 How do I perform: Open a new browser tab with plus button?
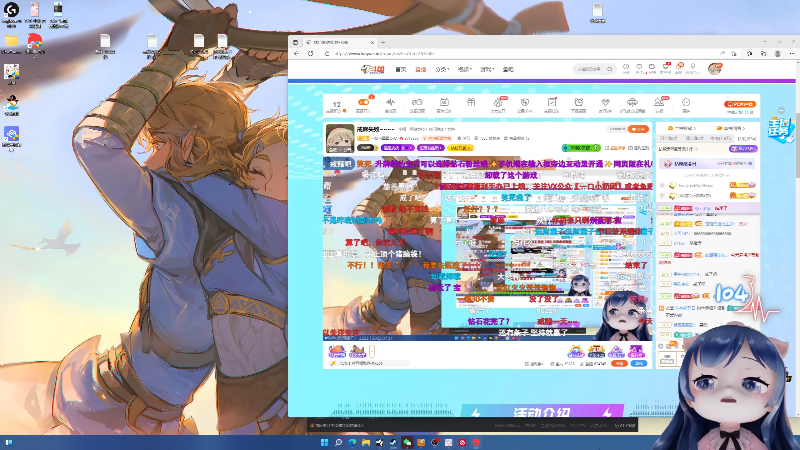(x=383, y=42)
